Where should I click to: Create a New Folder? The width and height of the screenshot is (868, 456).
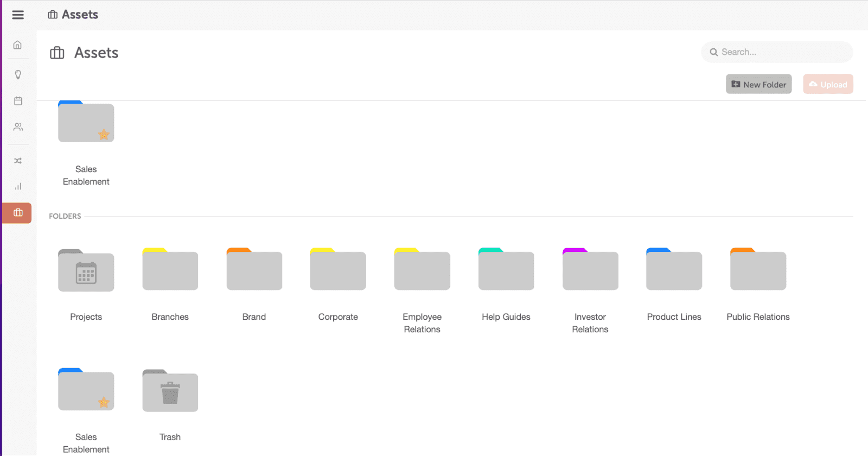(x=758, y=84)
